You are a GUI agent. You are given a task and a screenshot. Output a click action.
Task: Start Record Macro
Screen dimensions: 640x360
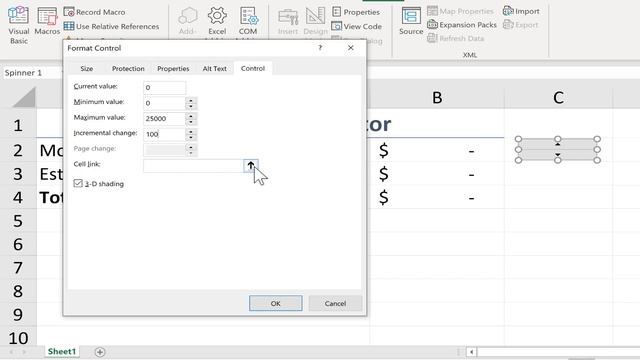95,12
